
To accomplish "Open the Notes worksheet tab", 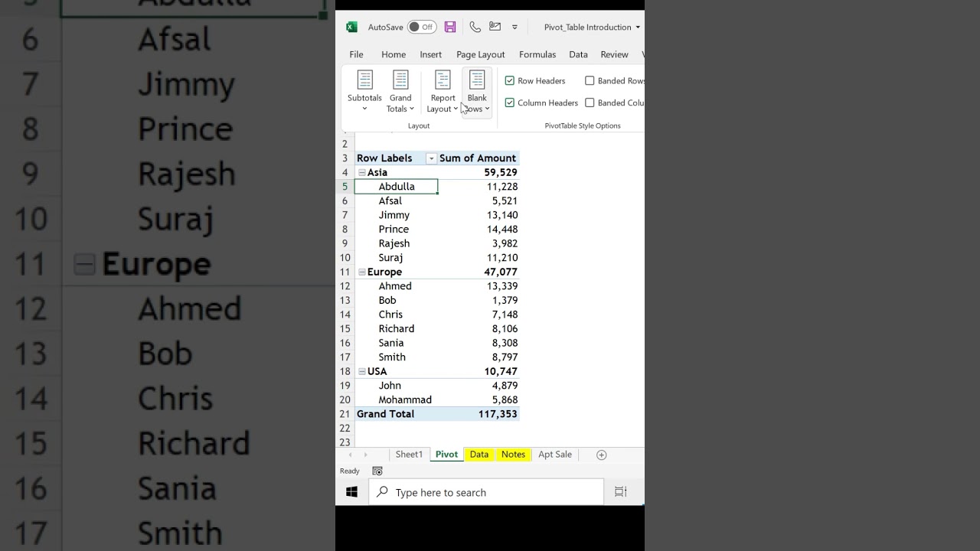I will click(513, 455).
